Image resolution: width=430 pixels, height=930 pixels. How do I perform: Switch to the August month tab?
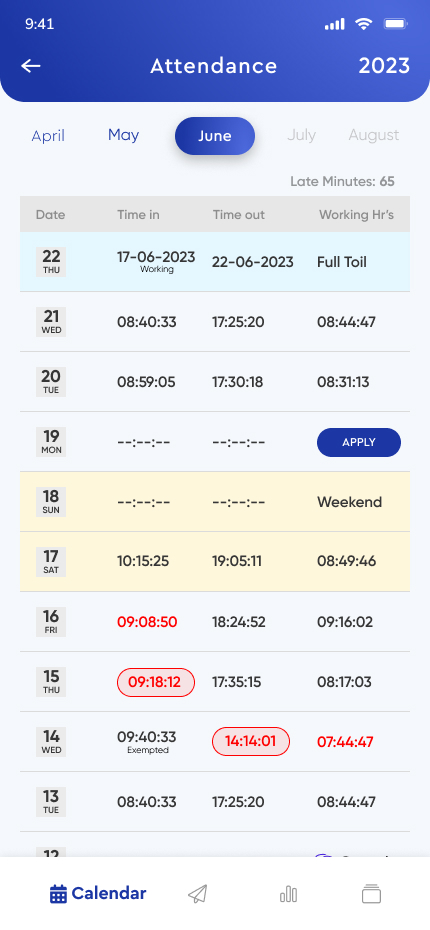tap(374, 135)
